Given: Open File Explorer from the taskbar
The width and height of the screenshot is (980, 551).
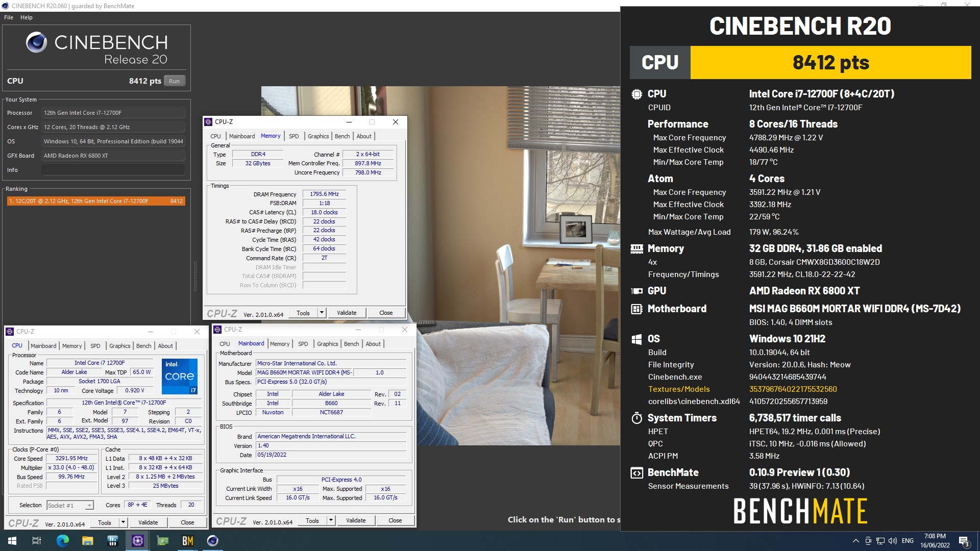Looking at the screenshot, I should click(x=87, y=541).
